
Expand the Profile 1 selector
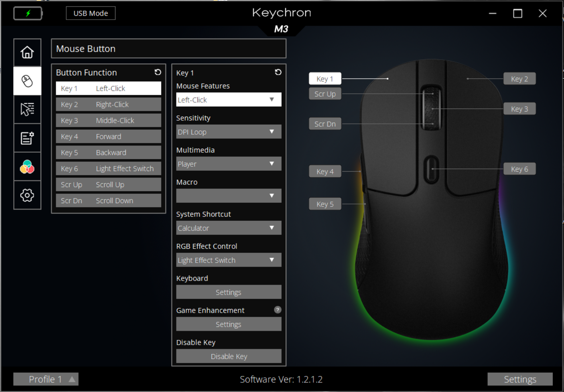(46, 379)
